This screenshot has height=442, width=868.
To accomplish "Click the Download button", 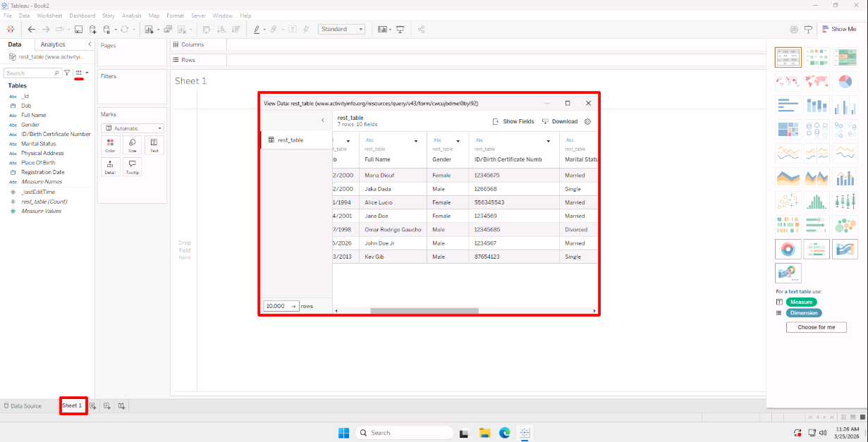I will tap(560, 121).
